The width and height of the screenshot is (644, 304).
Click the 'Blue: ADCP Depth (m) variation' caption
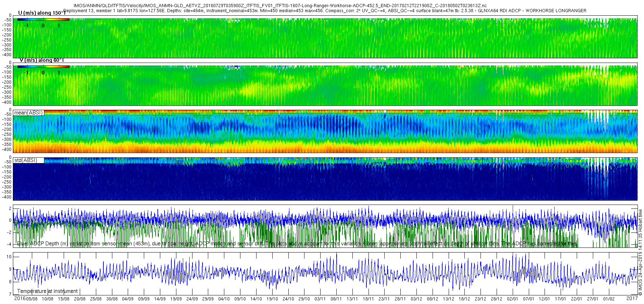(x=297, y=244)
